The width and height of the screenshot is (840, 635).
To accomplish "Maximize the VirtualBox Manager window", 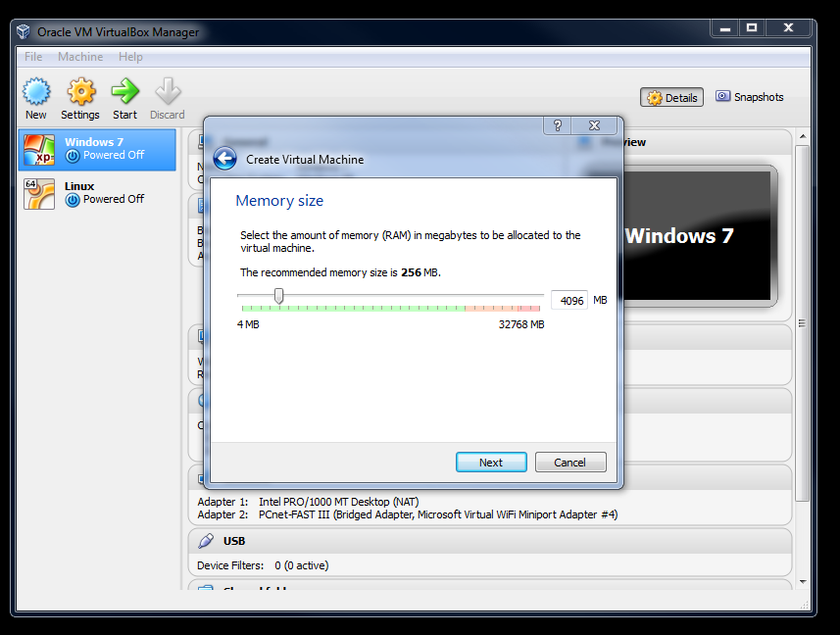I will tap(752, 27).
